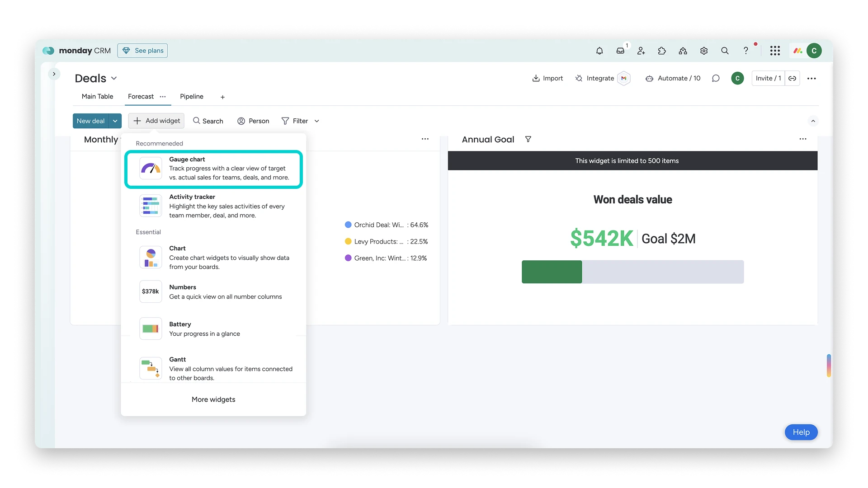Click the search magnifier in top bar
The width and height of the screenshot is (868, 488).
click(725, 51)
